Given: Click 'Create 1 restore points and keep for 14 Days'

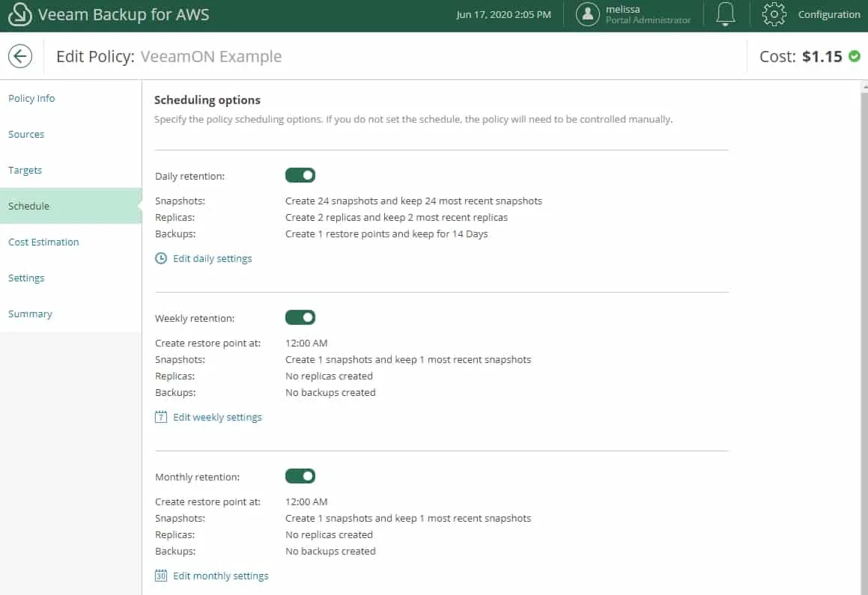Looking at the screenshot, I should pyautogui.click(x=386, y=234).
